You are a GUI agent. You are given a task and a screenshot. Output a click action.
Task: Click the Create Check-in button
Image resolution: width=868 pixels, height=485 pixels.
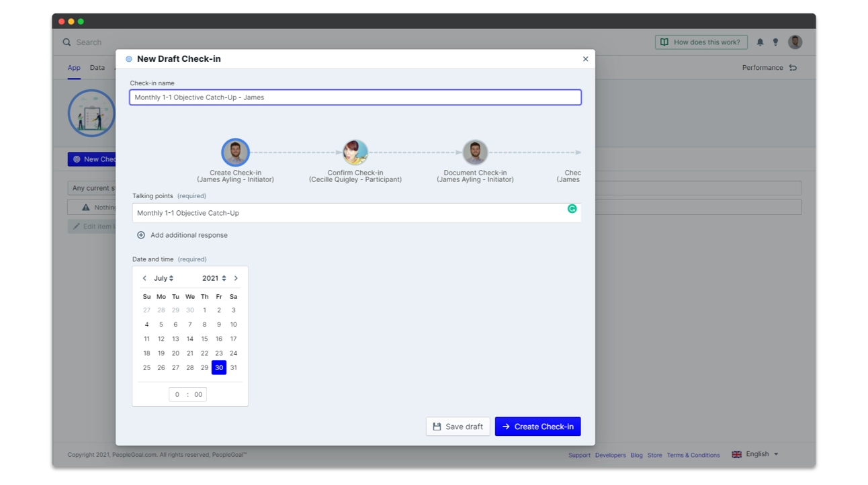537,426
